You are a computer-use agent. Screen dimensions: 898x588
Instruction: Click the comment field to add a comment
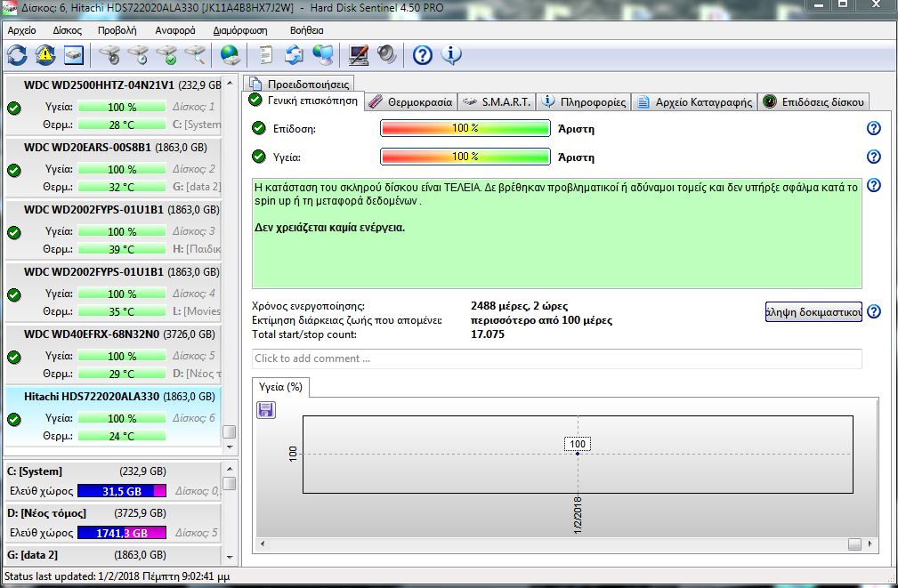coord(556,358)
